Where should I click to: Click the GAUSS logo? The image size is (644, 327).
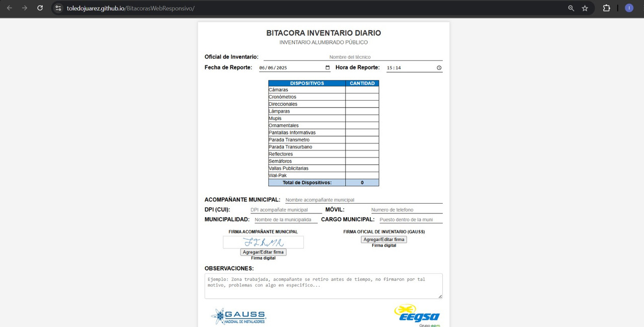pos(238,316)
